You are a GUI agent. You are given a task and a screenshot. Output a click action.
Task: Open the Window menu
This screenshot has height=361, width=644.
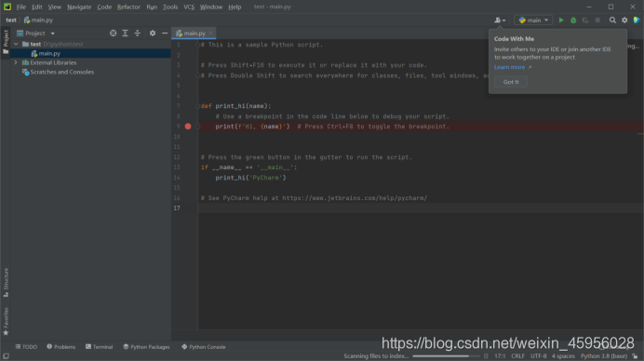click(x=211, y=7)
